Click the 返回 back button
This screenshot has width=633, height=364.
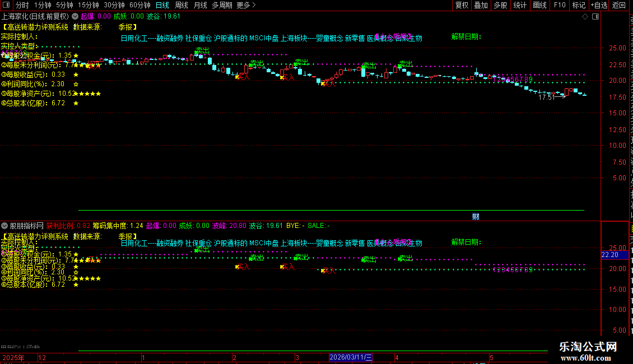click(619, 5)
